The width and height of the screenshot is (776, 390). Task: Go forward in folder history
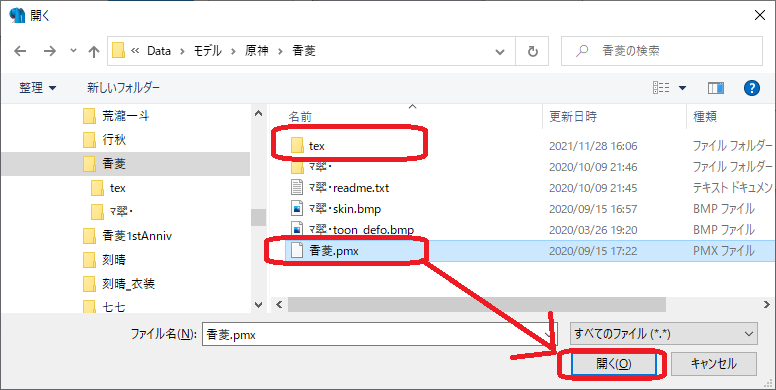click(49, 51)
